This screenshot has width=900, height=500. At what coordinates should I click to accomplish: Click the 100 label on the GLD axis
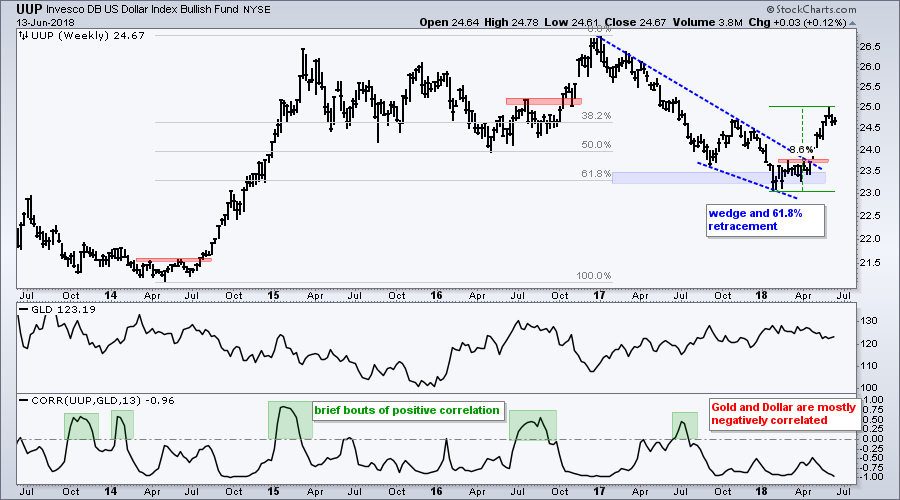[x=870, y=387]
